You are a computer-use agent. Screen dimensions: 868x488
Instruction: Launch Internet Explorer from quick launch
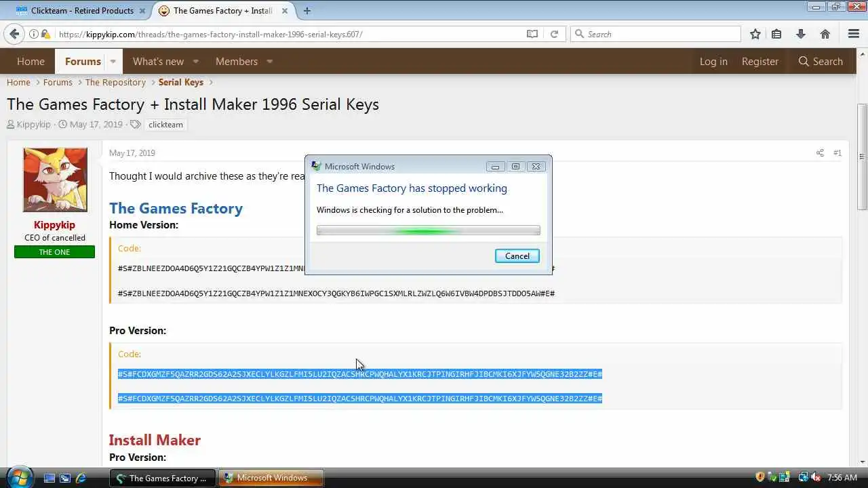81,478
